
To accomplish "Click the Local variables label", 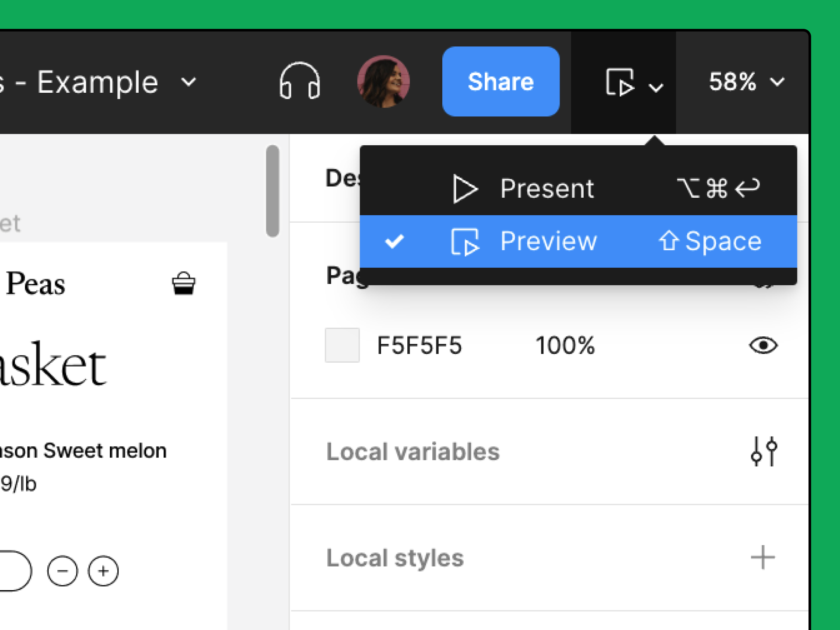I will pos(413,451).
